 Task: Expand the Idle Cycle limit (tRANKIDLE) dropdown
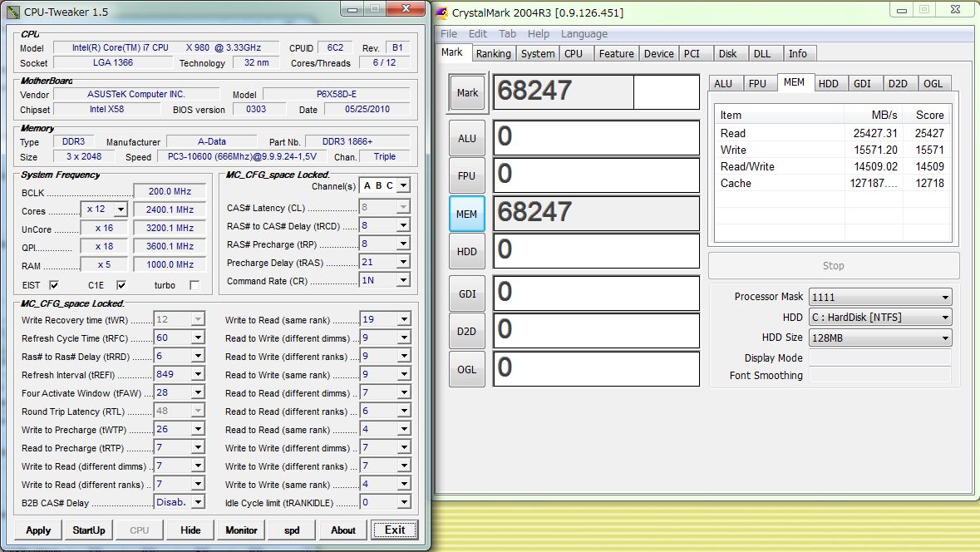coord(404,502)
